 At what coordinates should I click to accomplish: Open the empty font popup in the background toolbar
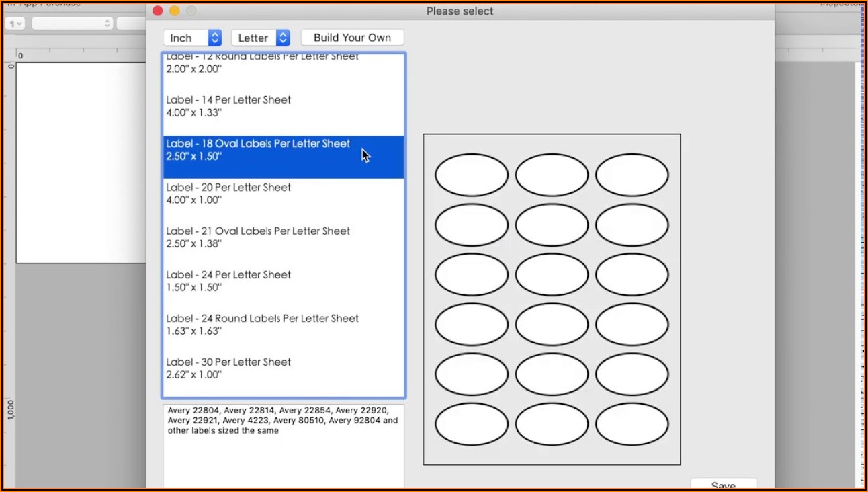71,24
